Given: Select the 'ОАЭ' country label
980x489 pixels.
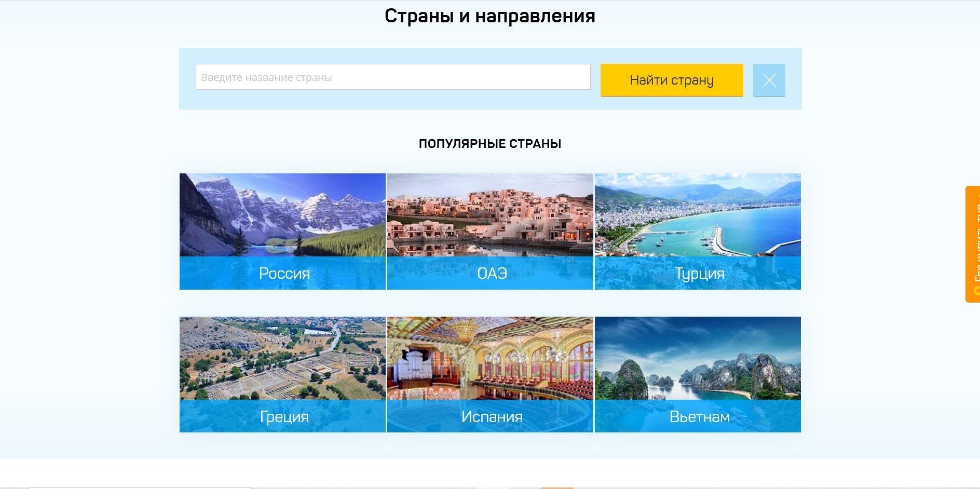Looking at the screenshot, I should pos(492,273).
